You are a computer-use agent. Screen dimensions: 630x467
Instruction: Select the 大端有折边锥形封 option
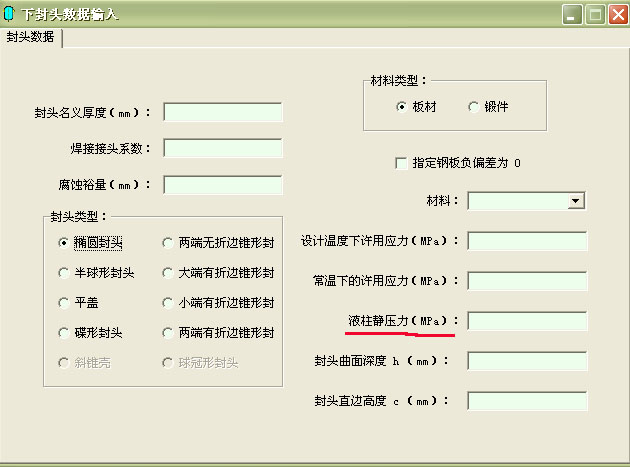[x=169, y=272]
